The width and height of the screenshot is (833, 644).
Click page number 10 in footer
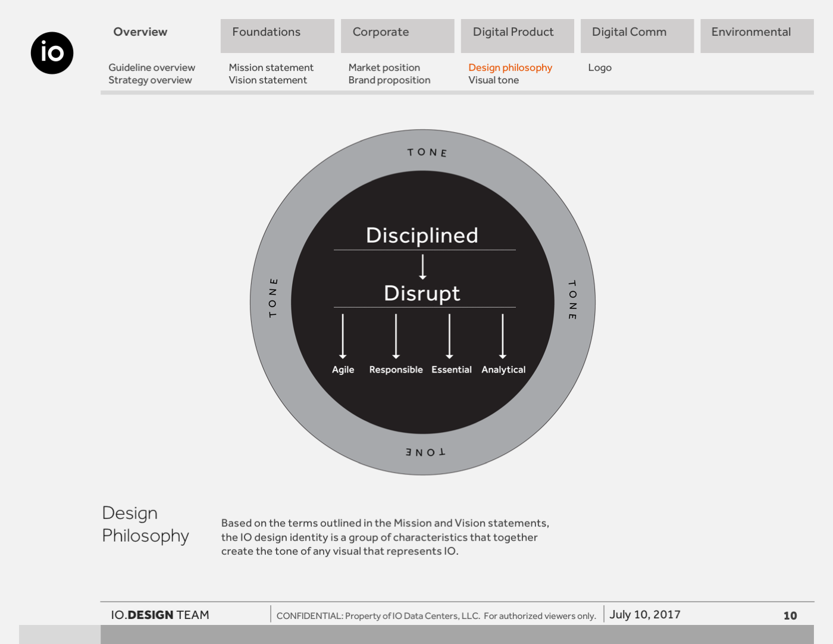point(790,616)
